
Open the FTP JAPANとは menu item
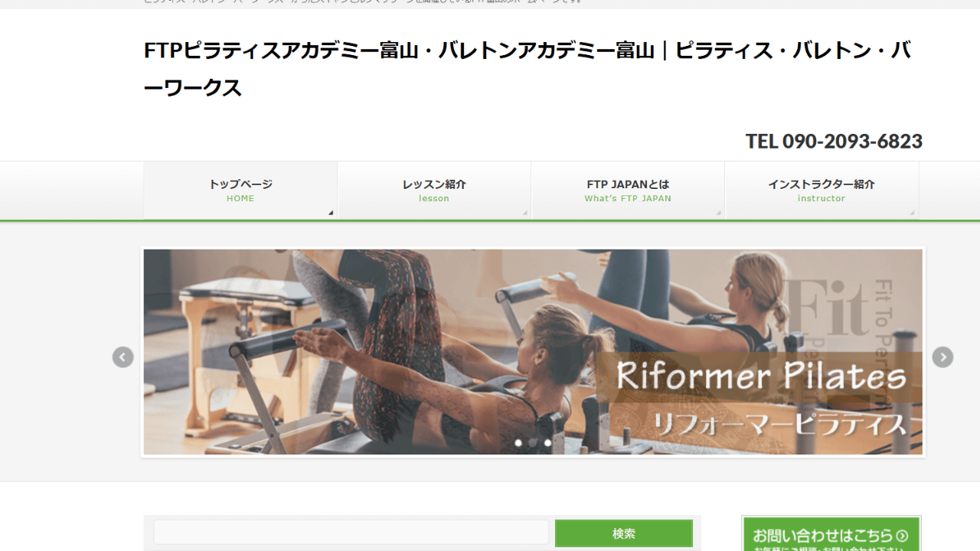pos(628,191)
